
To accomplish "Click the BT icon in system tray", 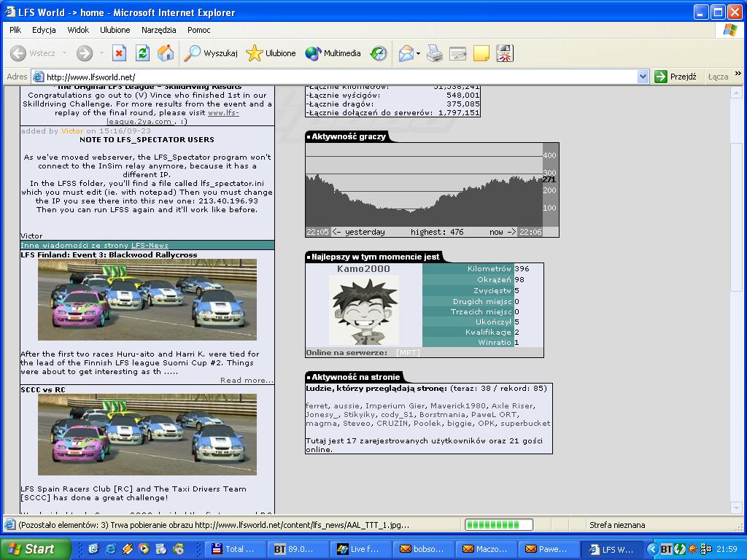I will coord(666,550).
